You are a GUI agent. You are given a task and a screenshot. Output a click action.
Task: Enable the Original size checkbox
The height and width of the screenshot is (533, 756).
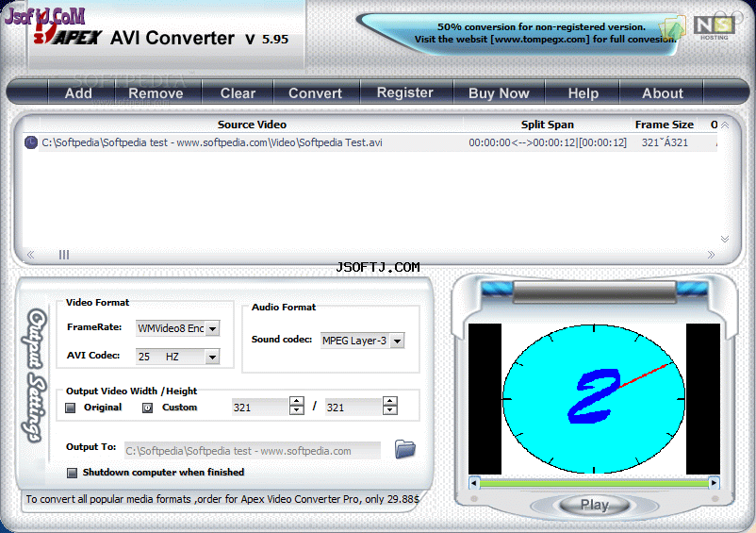pos(71,408)
